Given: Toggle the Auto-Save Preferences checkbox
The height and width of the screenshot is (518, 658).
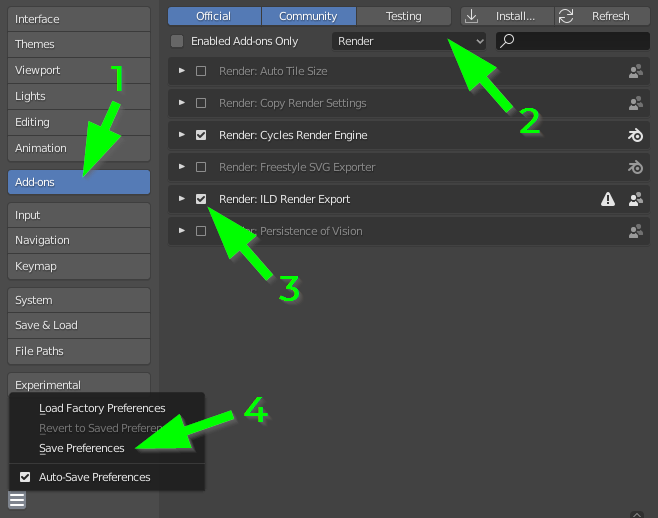Looking at the screenshot, I should point(25,477).
